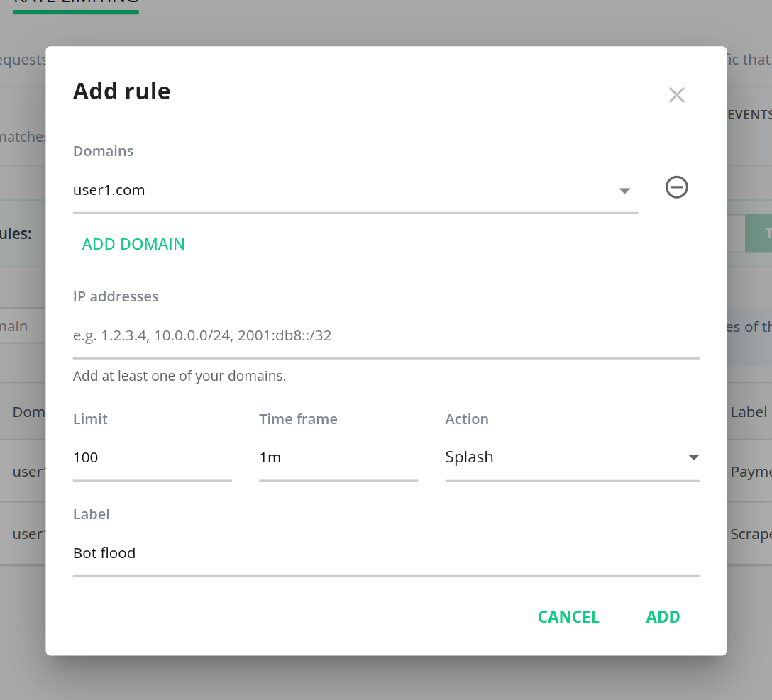Close the Add rule dialog with the X icon
The height and width of the screenshot is (700, 772).
676,95
